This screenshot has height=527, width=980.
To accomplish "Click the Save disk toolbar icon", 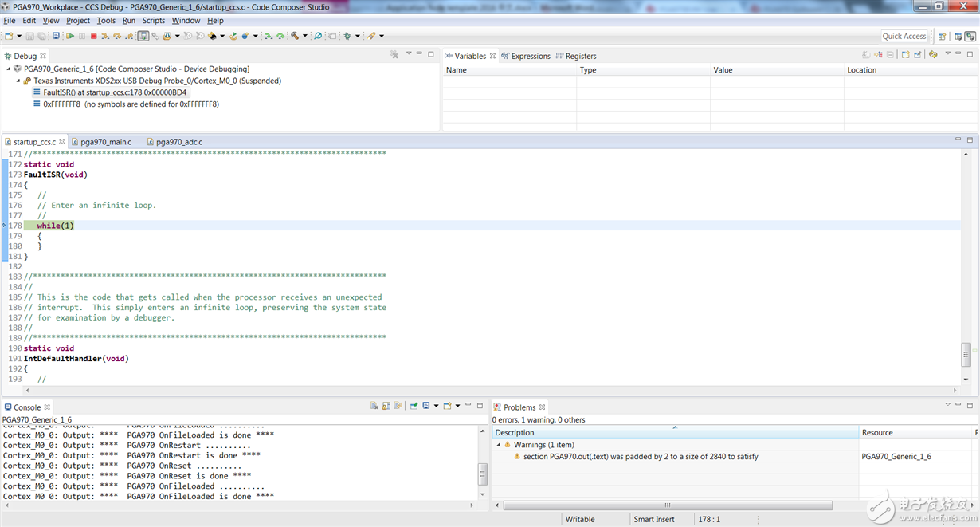I will click(29, 36).
